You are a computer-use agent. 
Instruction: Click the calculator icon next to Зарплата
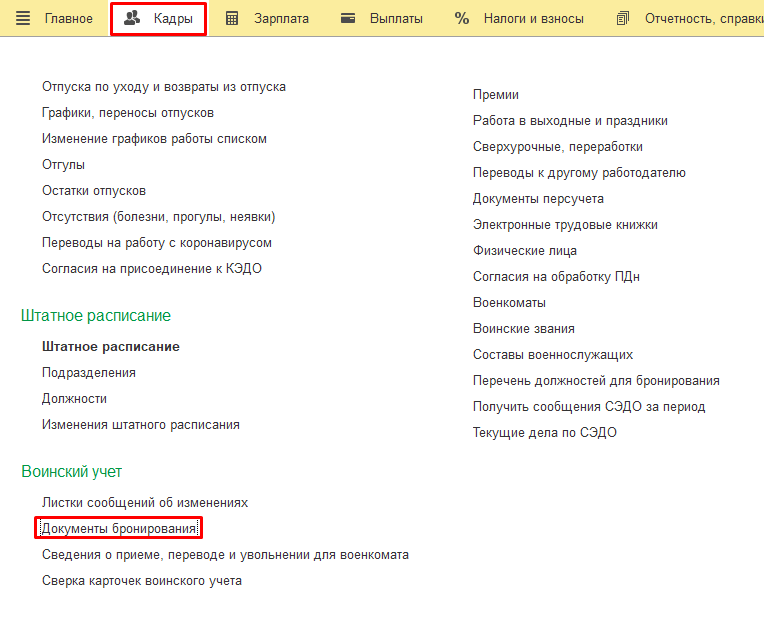[x=232, y=19]
